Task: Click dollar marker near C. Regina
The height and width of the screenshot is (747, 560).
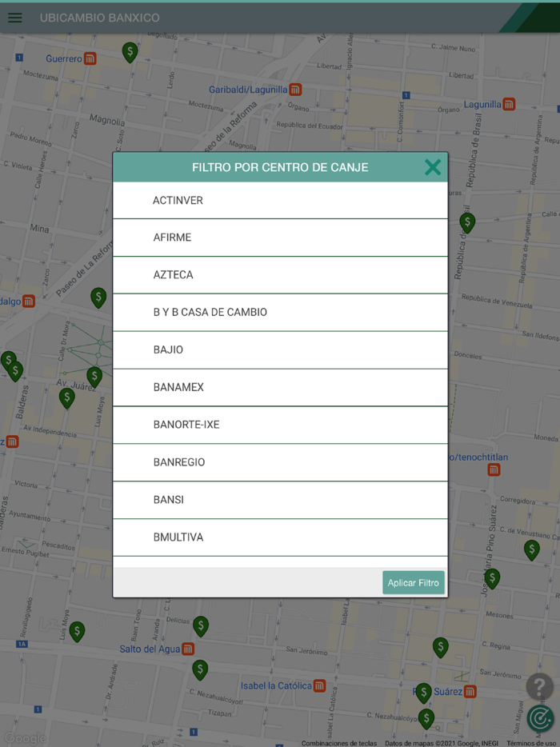Action: coord(440,648)
